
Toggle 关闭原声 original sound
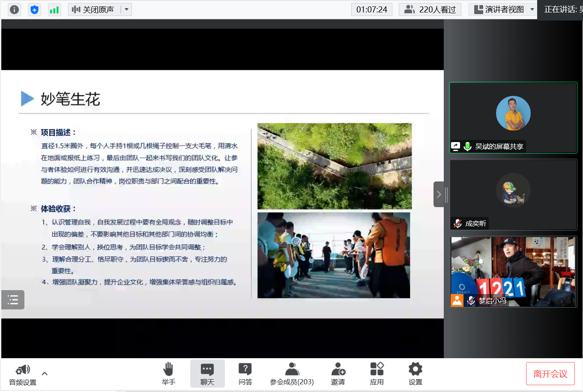pyautogui.click(x=93, y=9)
